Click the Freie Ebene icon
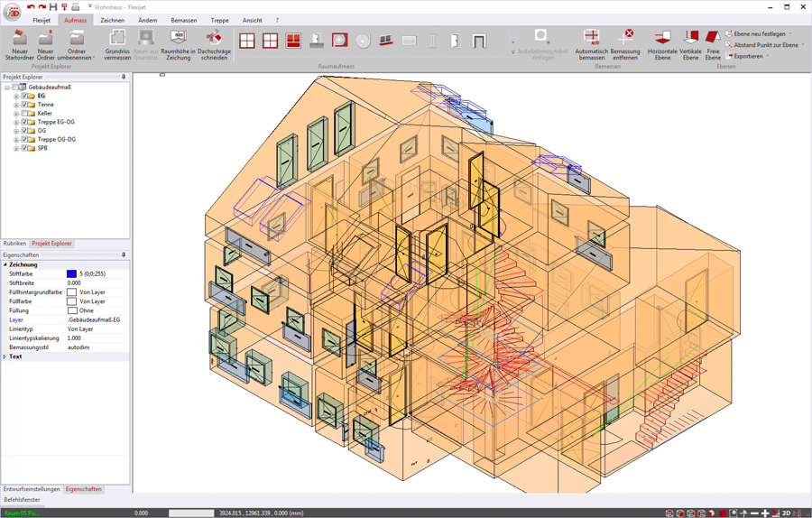The image size is (812, 518). click(x=713, y=39)
